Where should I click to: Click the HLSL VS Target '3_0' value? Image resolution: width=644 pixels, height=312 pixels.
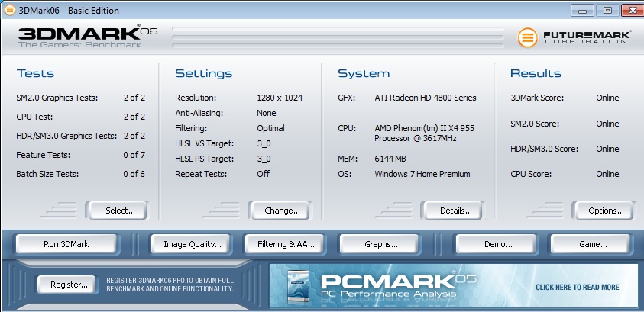264,144
